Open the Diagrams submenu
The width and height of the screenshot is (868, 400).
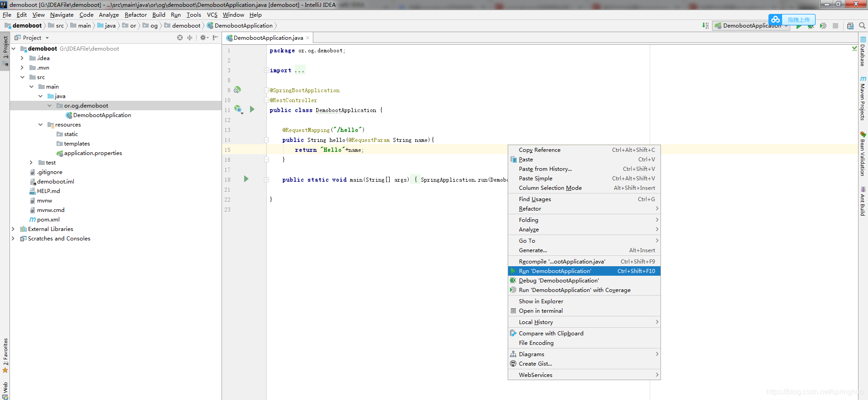[584, 354]
